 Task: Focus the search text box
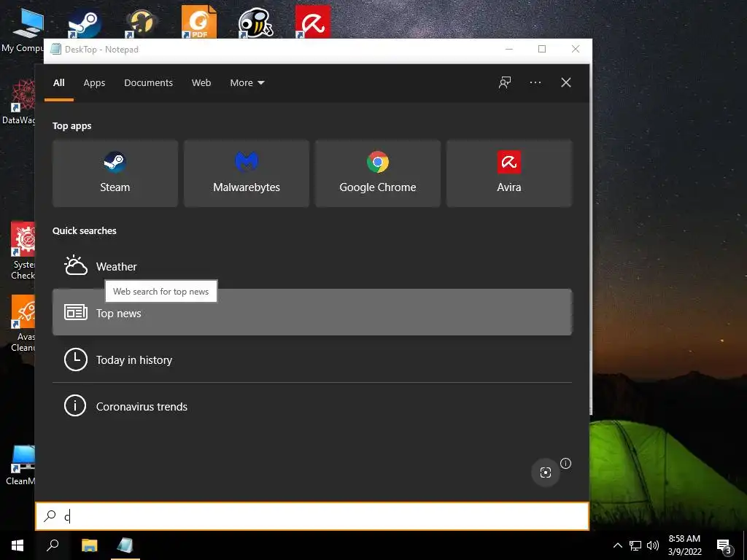pos(312,516)
